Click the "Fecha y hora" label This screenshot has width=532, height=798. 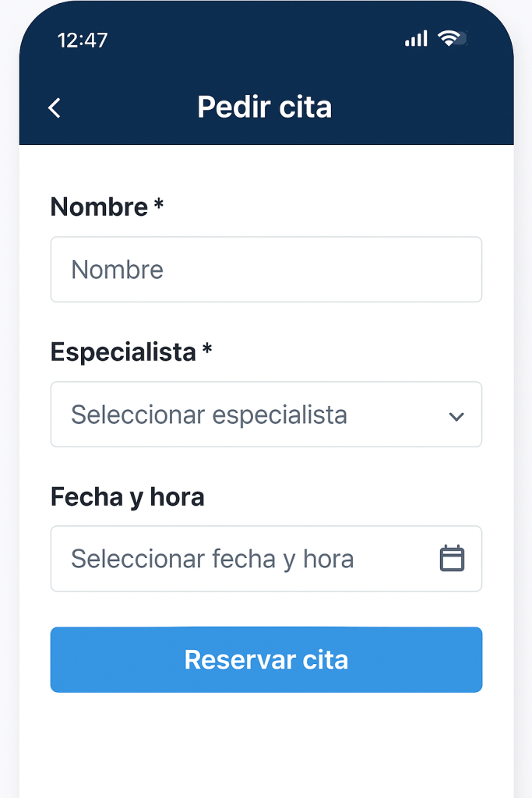[x=127, y=496]
